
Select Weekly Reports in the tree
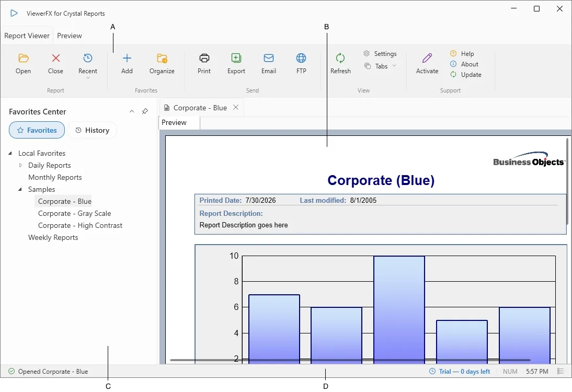[53, 238]
